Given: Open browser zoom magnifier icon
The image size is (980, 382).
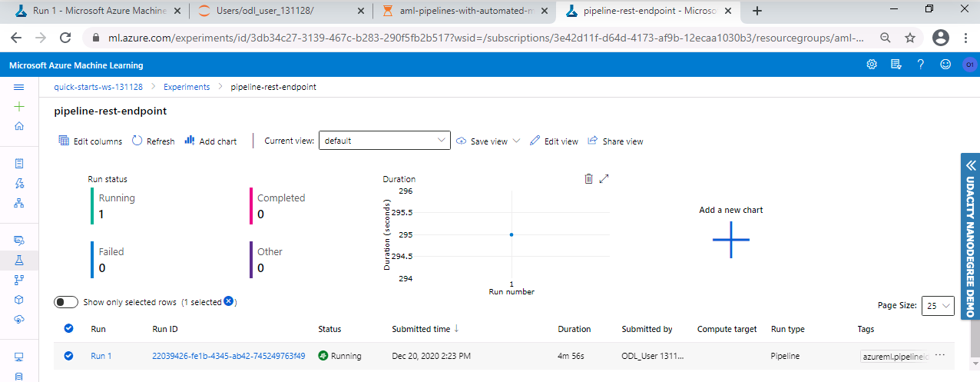Looking at the screenshot, I should click(x=886, y=37).
